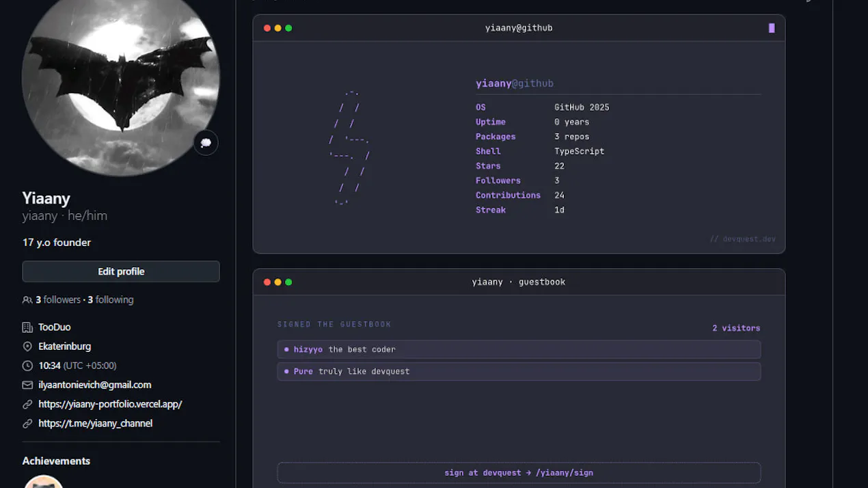Click the 3 repos packages value
The height and width of the screenshot is (488, 868).
tap(572, 137)
